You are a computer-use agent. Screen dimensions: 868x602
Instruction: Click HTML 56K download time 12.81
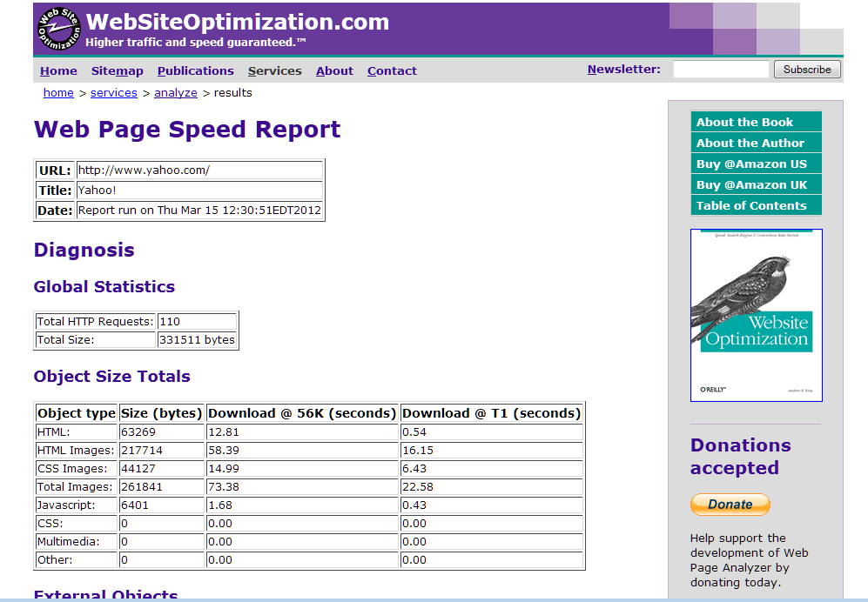302,431
